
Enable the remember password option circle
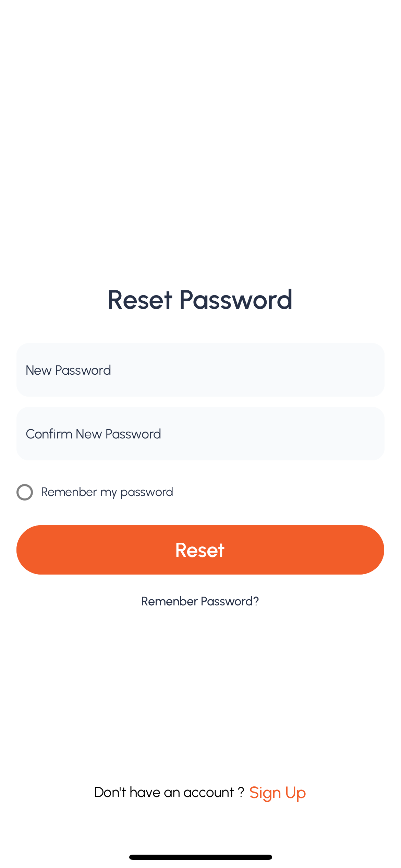point(25,492)
